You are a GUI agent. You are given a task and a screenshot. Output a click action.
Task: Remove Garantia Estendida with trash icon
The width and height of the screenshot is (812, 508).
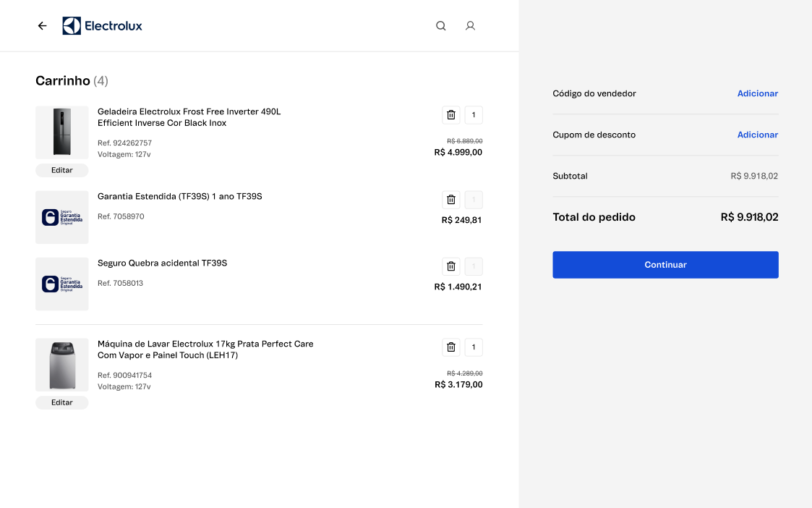pyautogui.click(x=451, y=200)
